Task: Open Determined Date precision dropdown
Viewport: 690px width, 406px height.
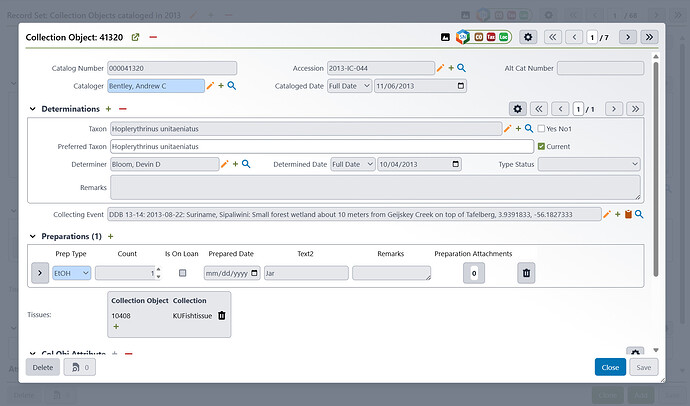Action: (353, 164)
